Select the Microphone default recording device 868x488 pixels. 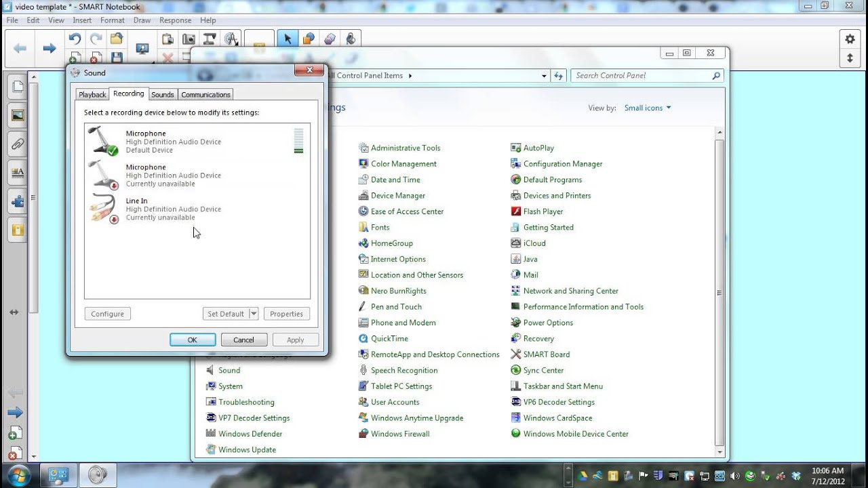(170, 141)
